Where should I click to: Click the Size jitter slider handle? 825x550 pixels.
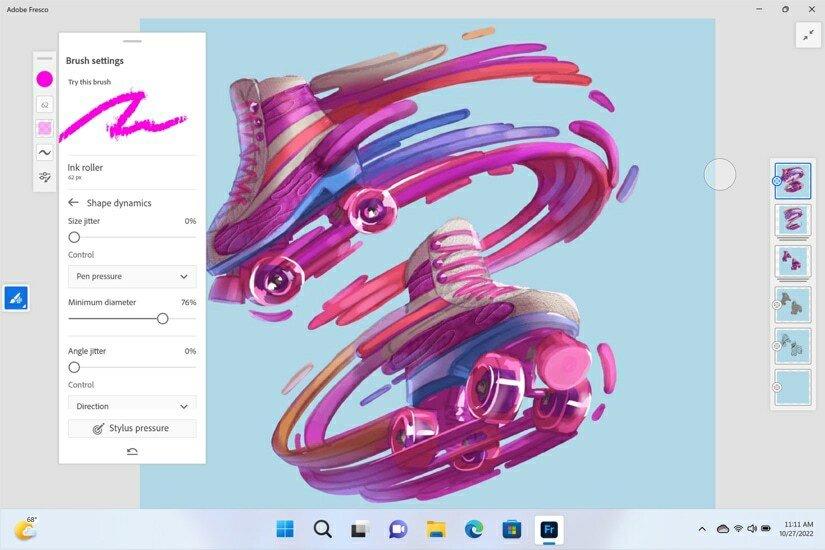[x=74, y=237]
